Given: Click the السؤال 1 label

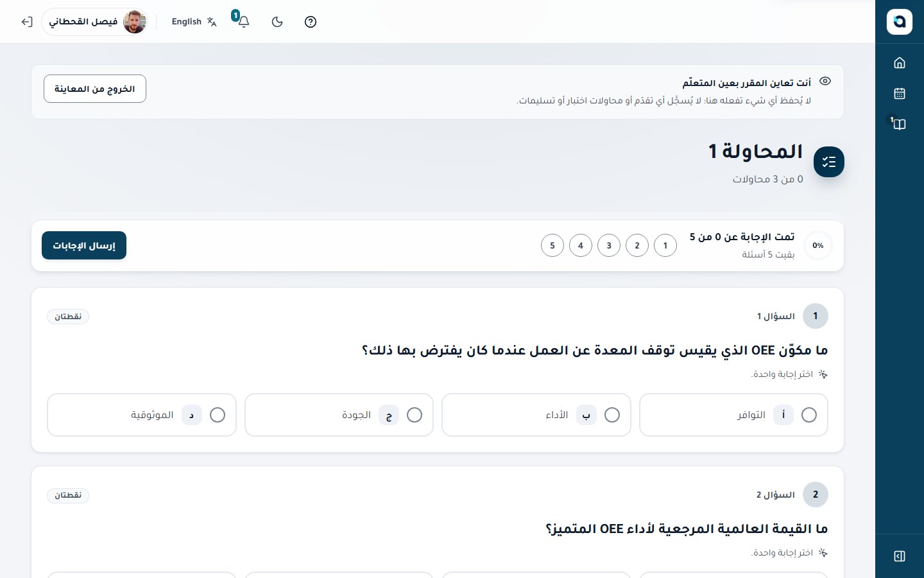Looking at the screenshot, I should tap(776, 316).
